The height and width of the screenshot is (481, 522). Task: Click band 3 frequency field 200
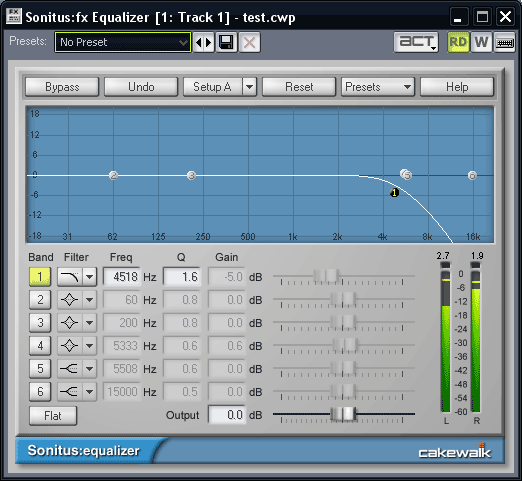pos(122,323)
